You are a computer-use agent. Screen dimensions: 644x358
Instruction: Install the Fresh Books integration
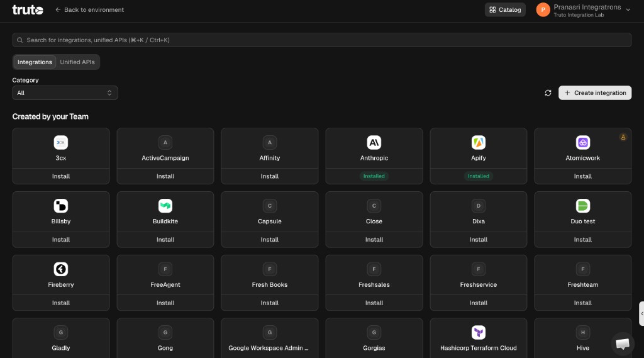269,303
